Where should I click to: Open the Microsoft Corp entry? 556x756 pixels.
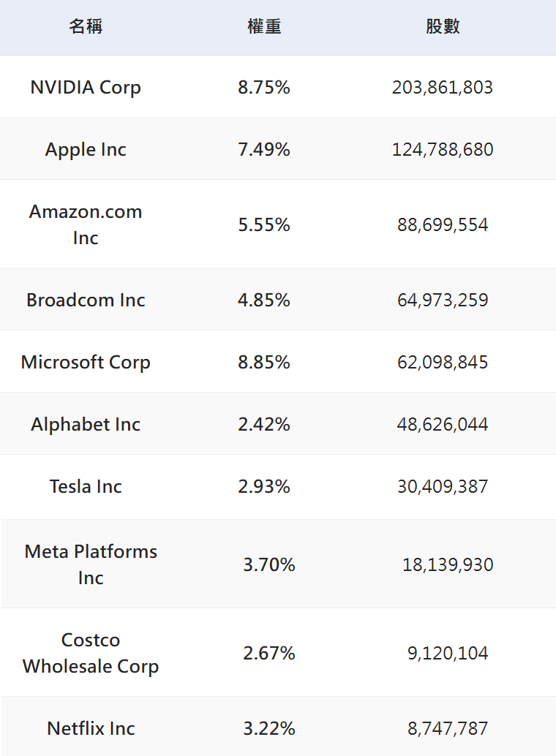[86, 362]
